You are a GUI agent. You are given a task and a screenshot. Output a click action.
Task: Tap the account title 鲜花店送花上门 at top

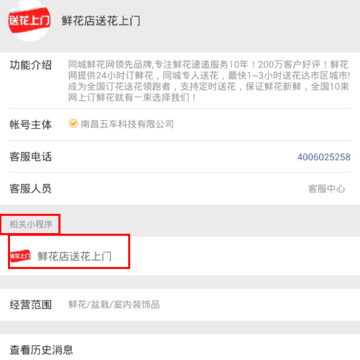(x=101, y=21)
